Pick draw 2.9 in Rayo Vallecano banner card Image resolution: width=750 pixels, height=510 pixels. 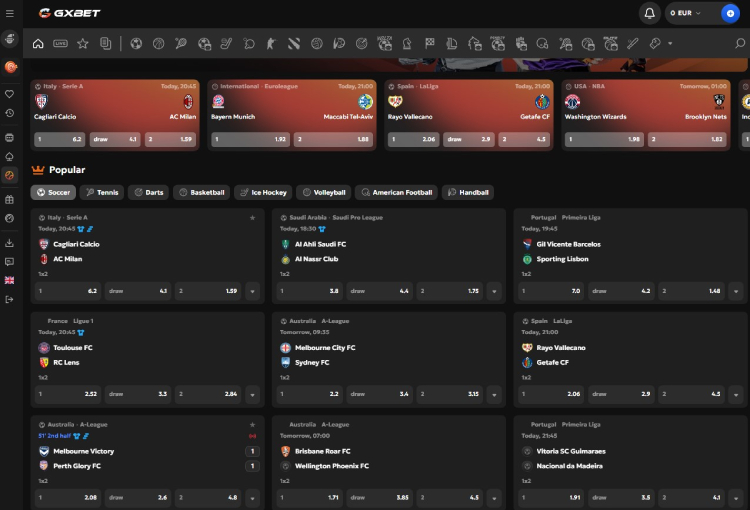[469, 139]
